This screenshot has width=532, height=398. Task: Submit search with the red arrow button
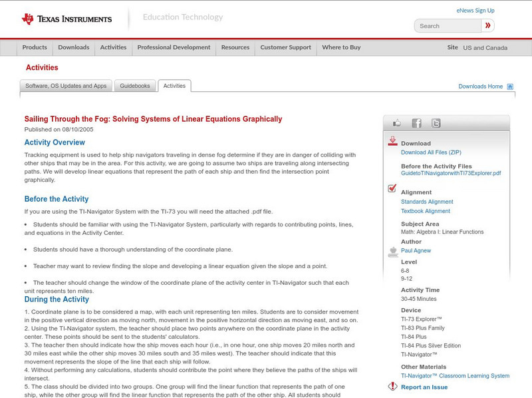487,25
